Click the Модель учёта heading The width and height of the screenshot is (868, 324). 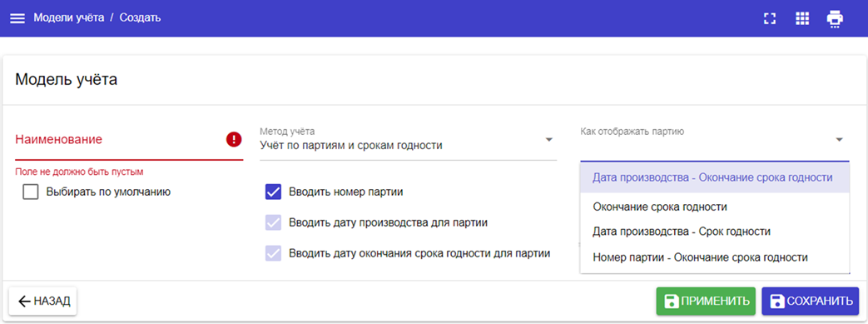66,80
